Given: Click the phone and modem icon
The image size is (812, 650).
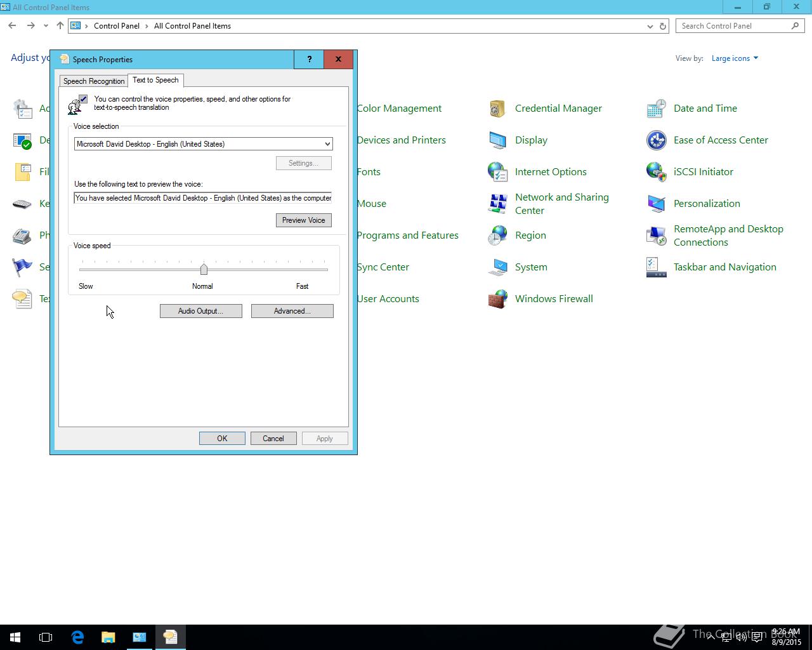Looking at the screenshot, I should (x=22, y=235).
